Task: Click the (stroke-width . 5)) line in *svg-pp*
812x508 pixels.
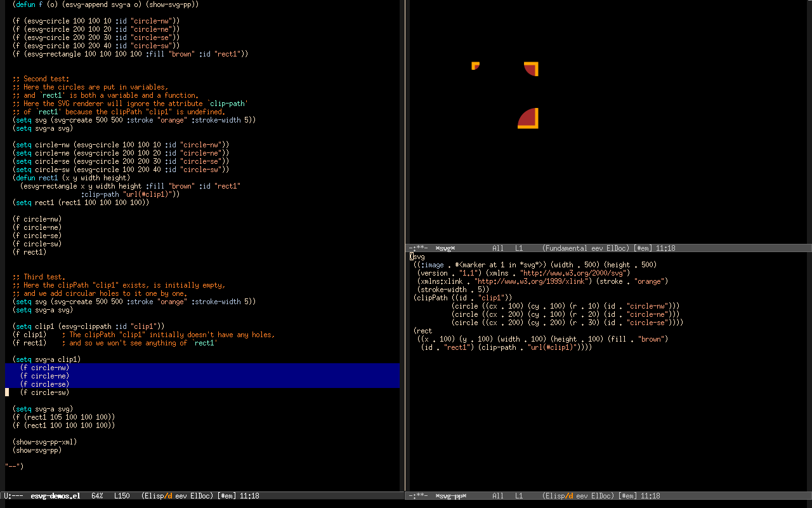Action: (x=453, y=290)
